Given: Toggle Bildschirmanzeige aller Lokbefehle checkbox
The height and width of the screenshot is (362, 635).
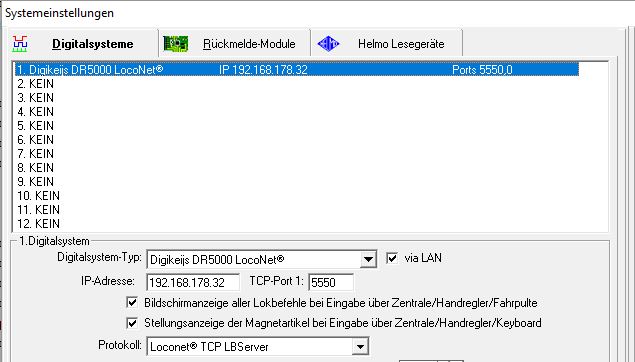Looking at the screenshot, I should [x=132, y=302].
